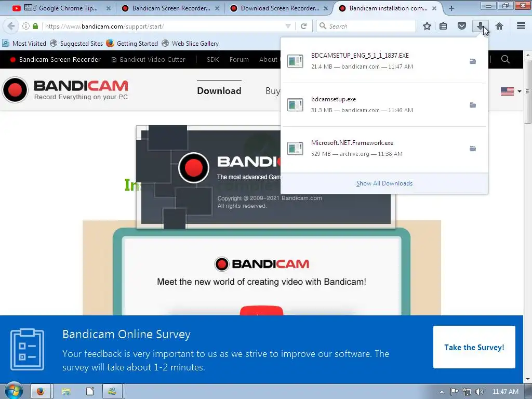
Task: Open the Download menu on Bandicam site
Action: pyautogui.click(x=219, y=90)
